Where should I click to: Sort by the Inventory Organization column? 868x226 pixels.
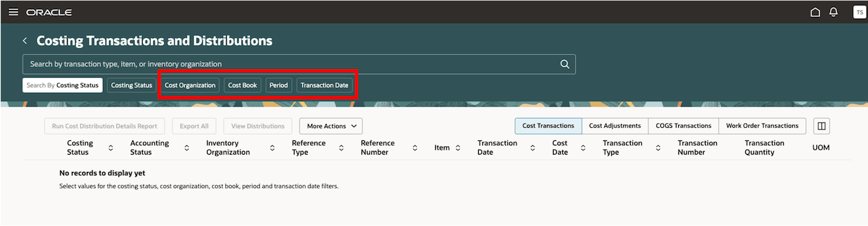pos(272,148)
